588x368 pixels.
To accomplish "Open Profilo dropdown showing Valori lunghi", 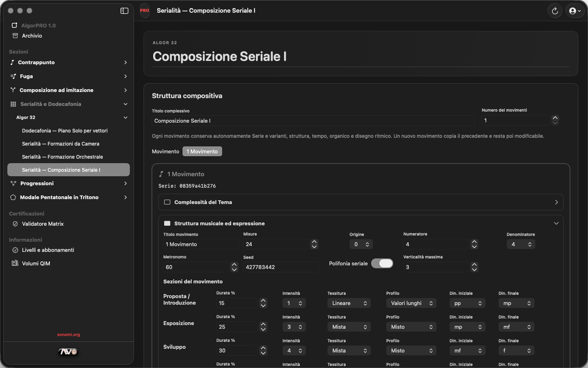I will 411,303.
